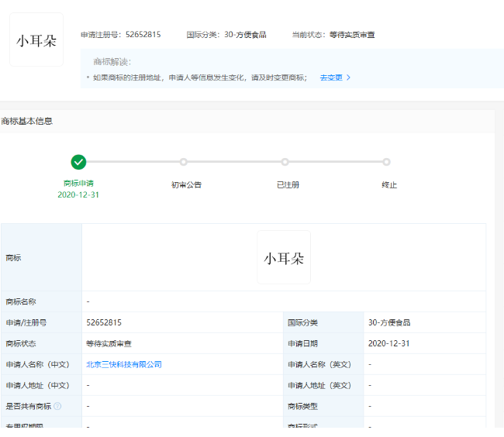504x437 pixels.
Task: Click the 申请人名称（英文） label
Action: (319, 364)
